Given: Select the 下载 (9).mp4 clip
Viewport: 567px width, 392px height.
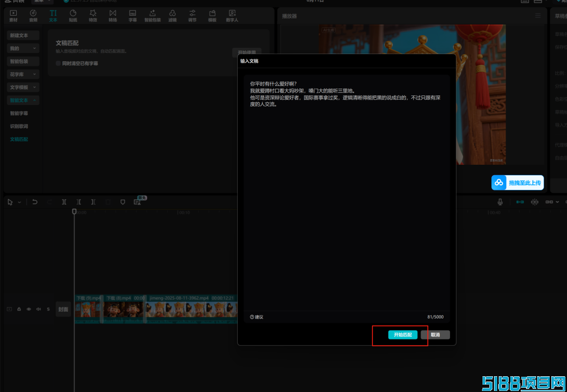Looking at the screenshot, I should [x=89, y=309].
